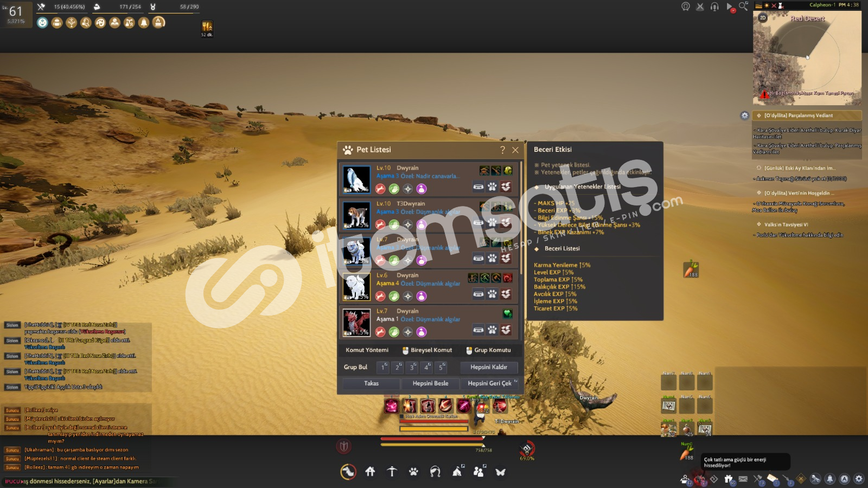This screenshot has width=868, height=488.
Task: Open the pickaxe worker icon in bottom menu
Action: [x=392, y=472]
